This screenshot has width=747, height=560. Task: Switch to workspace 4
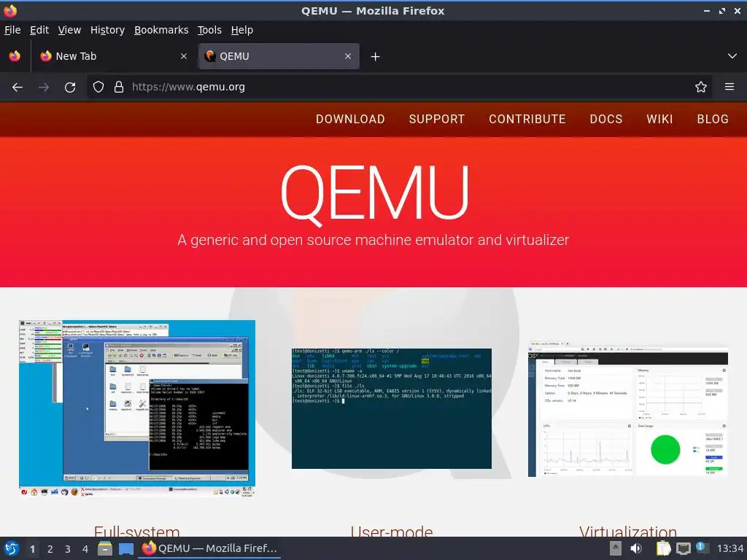(85, 549)
